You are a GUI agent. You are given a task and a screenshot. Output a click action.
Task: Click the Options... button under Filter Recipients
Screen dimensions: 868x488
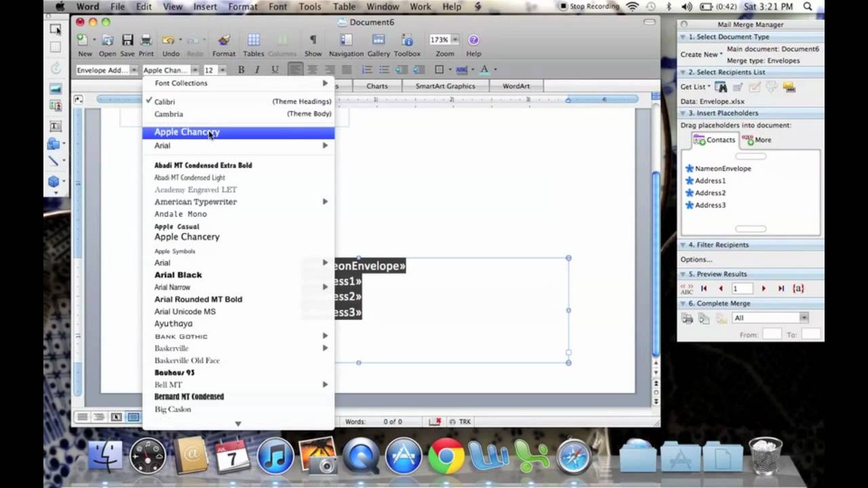click(x=696, y=260)
